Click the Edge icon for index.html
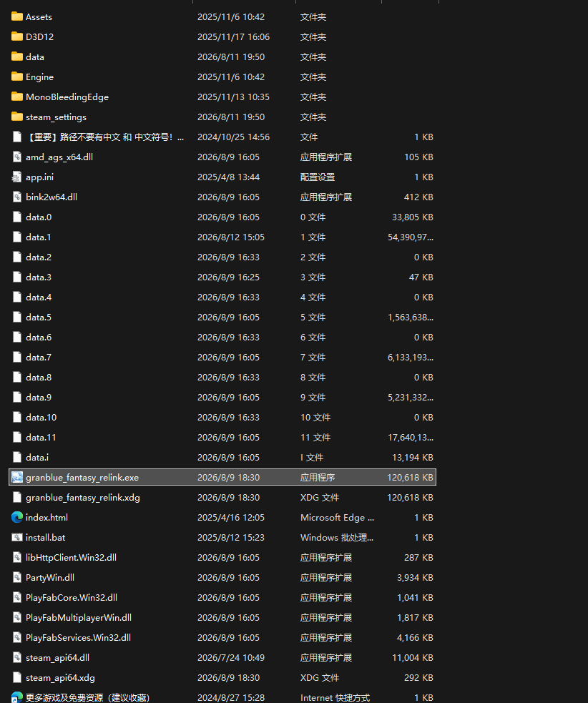The height and width of the screenshot is (703, 588). click(x=17, y=517)
